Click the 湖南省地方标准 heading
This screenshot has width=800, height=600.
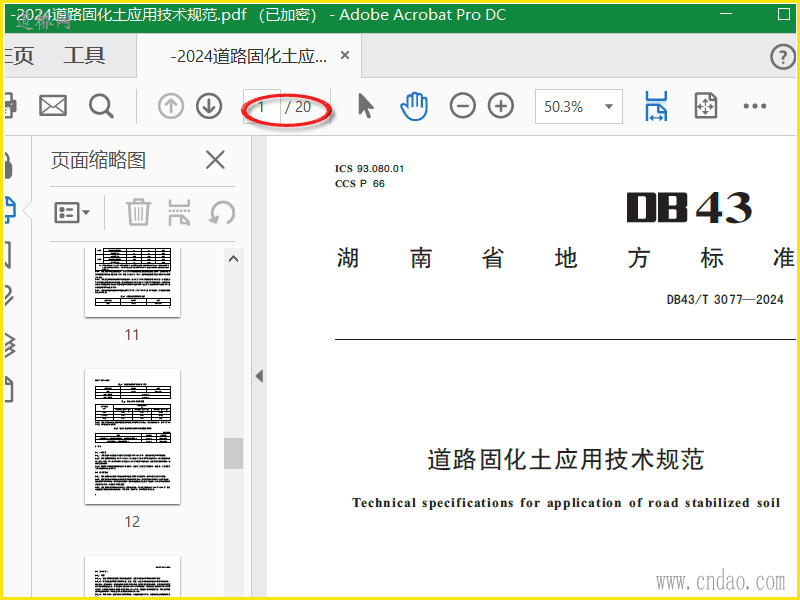point(565,258)
